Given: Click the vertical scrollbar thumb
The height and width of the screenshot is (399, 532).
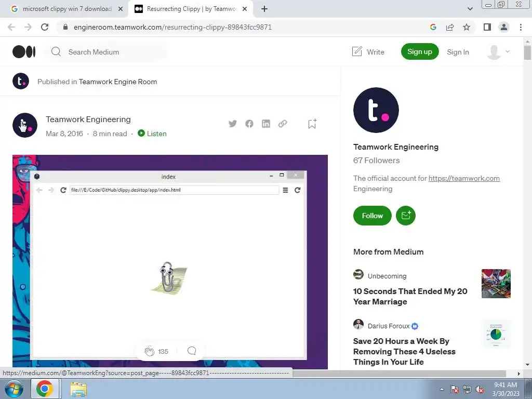Looking at the screenshot, I should click(x=527, y=52).
